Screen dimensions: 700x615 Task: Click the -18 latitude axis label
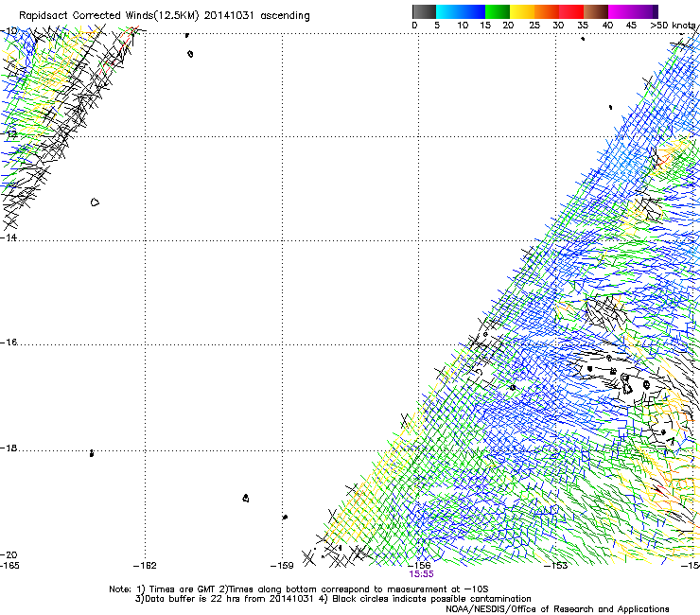pyautogui.click(x=9, y=448)
